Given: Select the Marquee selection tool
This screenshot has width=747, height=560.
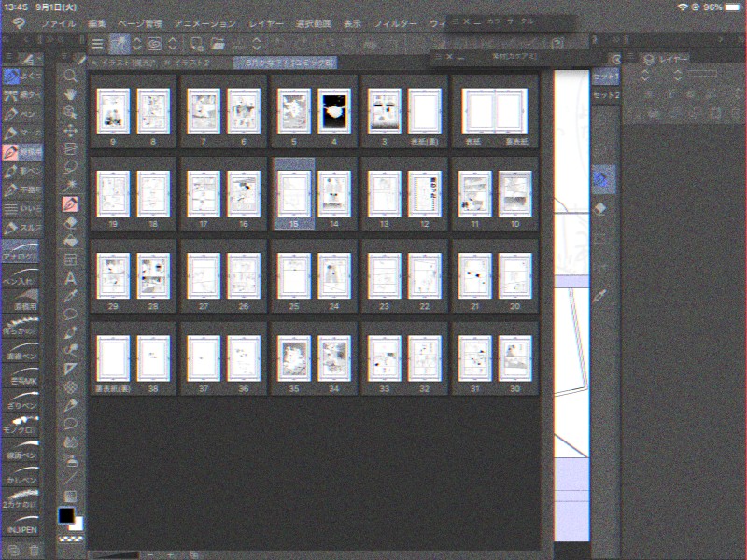Looking at the screenshot, I should (70, 149).
